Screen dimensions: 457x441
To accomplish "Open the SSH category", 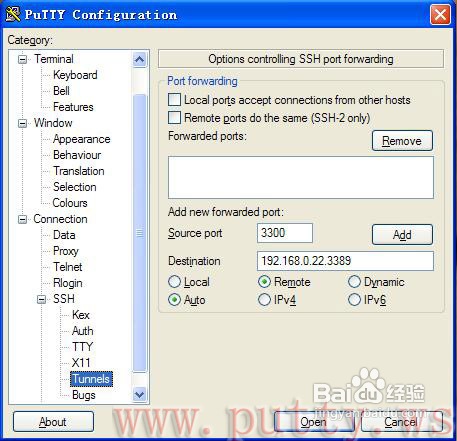I will 64,299.
